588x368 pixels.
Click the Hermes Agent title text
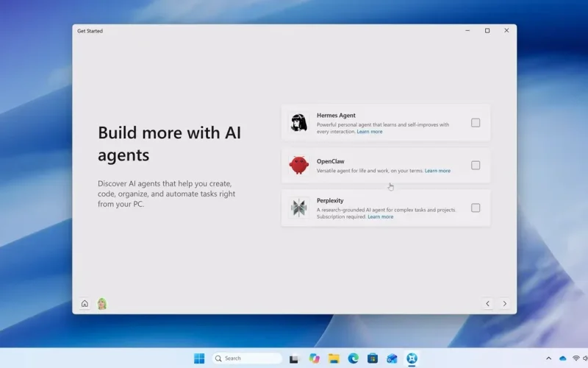click(336, 116)
